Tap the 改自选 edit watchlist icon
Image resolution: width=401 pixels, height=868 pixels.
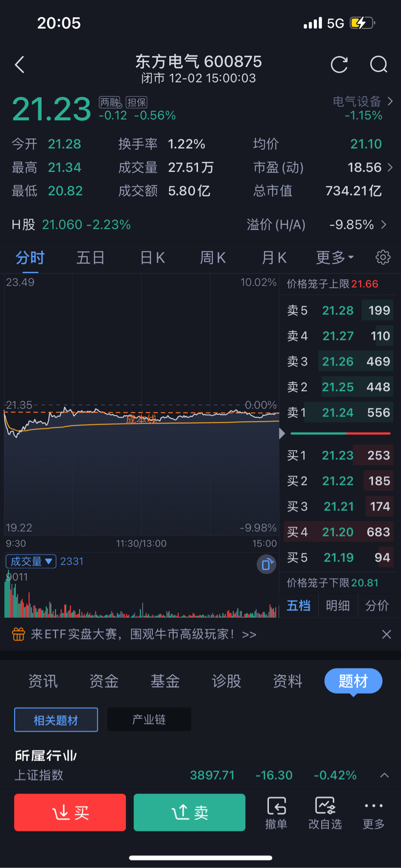(x=325, y=813)
